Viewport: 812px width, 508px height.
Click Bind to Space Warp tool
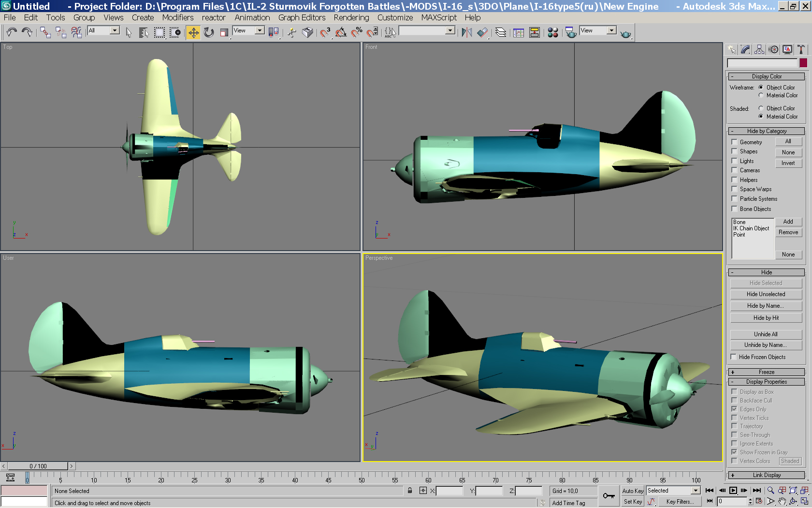[76, 32]
